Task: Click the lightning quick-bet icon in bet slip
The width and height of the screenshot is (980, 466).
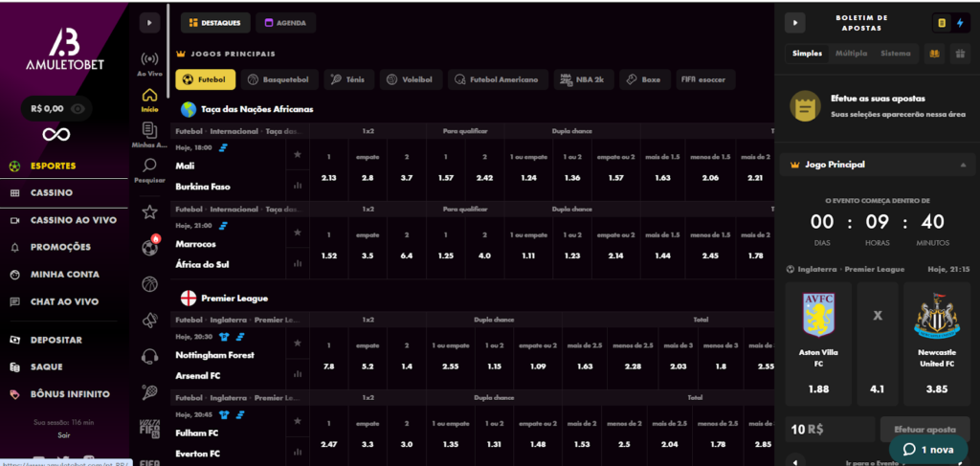Action: [x=960, y=22]
